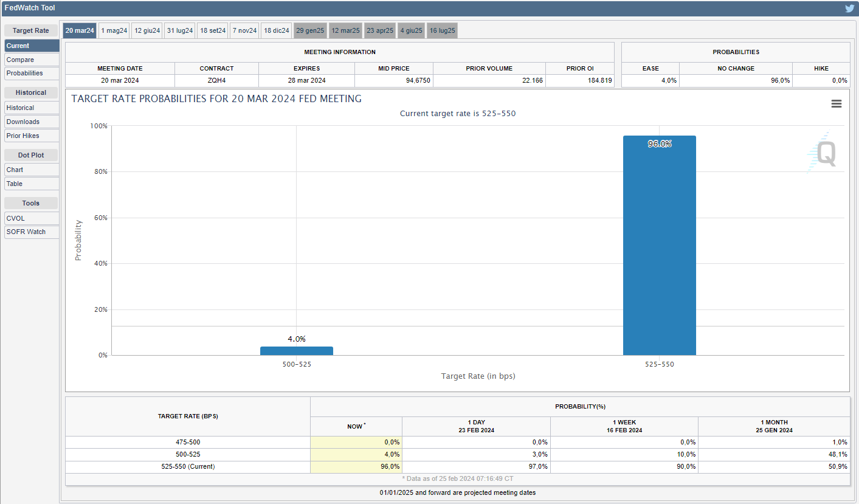This screenshot has height=504, width=859.
Task: Open the chart hamburger menu
Action: [x=836, y=104]
